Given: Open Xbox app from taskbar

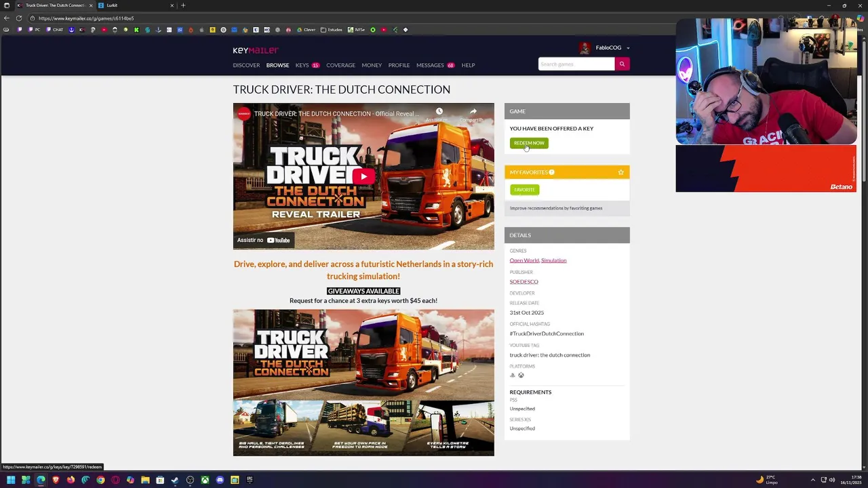Looking at the screenshot, I should [x=205, y=480].
